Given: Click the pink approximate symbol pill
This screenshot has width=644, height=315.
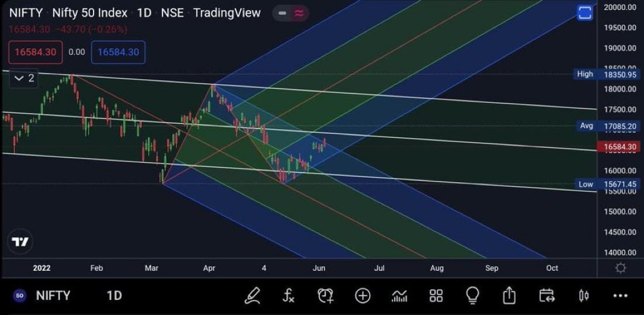Looking at the screenshot, I should click(x=299, y=13).
